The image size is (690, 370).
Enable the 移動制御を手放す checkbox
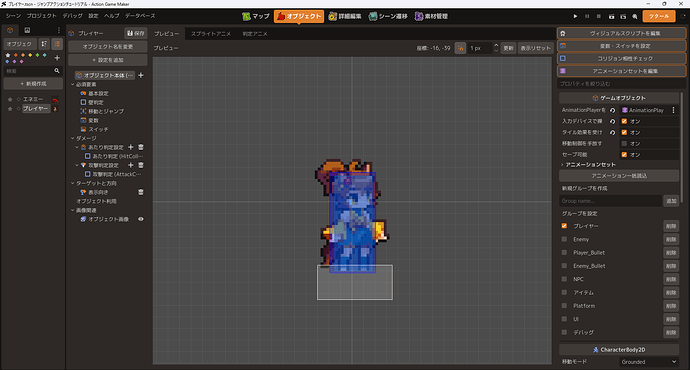[624, 143]
